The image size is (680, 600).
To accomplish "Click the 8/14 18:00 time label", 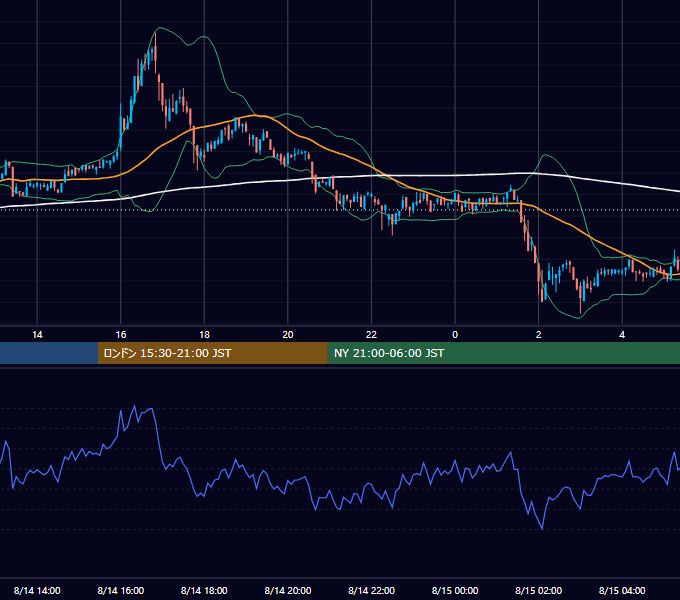I will click(204, 590).
